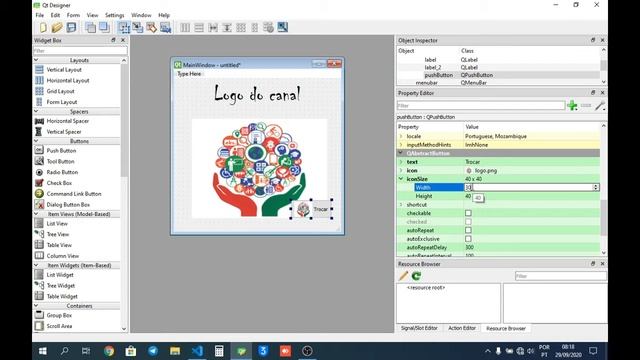Float the Widget Box panel

coord(113,40)
